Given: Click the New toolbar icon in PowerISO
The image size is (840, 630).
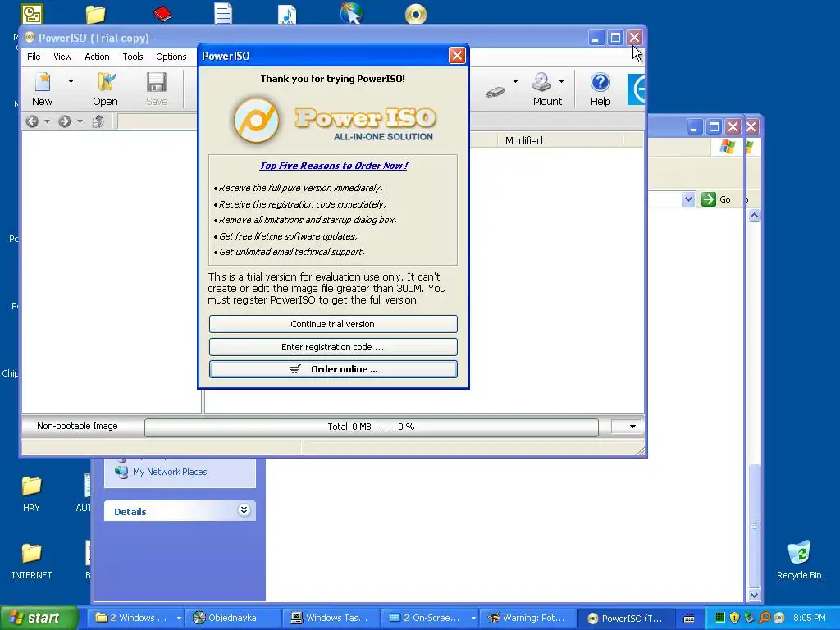Looking at the screenshot, I should 43,89.
